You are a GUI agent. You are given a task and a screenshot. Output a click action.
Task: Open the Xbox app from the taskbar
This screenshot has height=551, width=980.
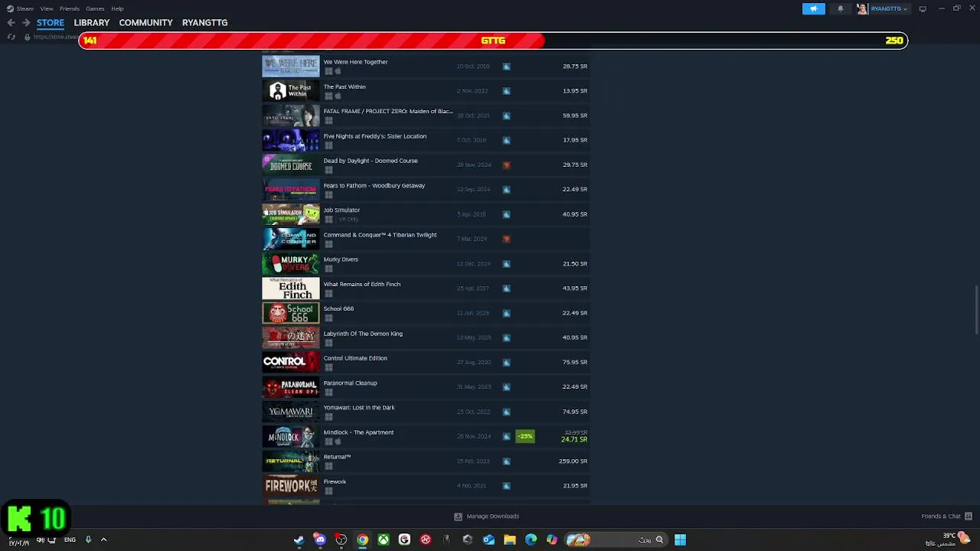pos(384,540)
